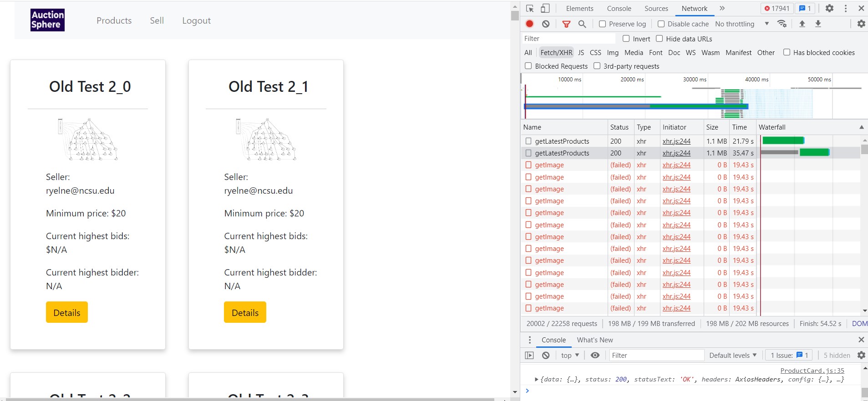Filter requests by Fetch/XHR
This screenshot has width=868, height=401.
point(556,53)
